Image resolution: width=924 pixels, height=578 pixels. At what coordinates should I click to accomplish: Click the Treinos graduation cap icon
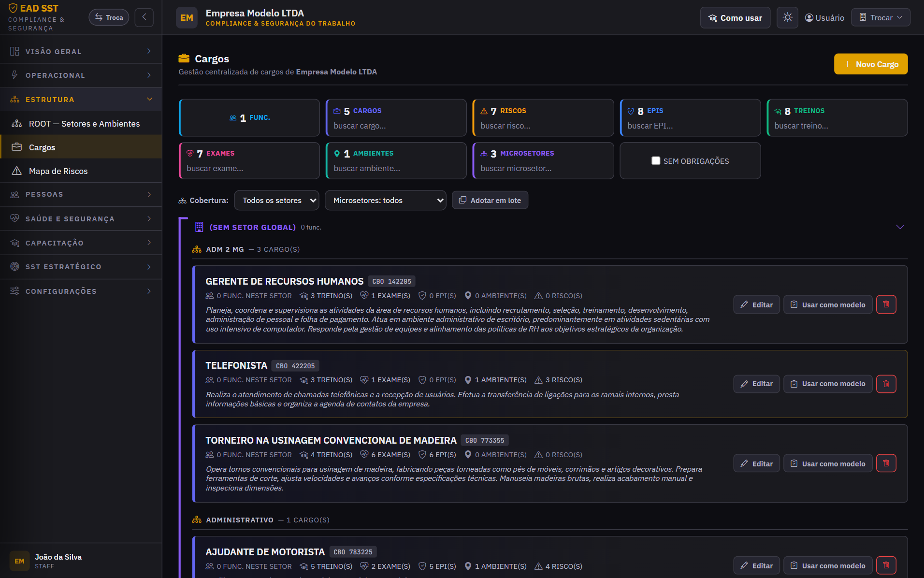pos(778,111)
